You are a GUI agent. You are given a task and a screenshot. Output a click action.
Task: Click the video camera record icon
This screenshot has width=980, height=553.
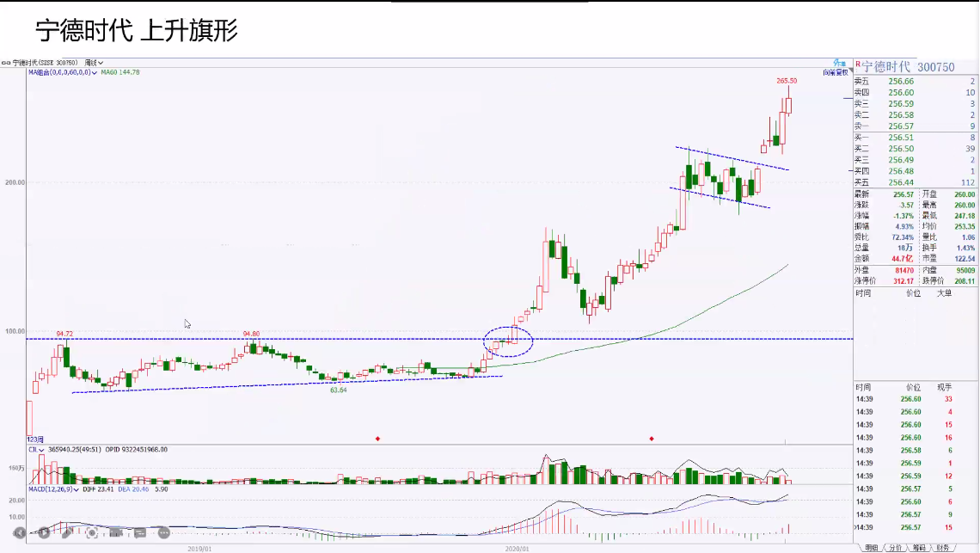pyautogui.click(x=116, y=533)
